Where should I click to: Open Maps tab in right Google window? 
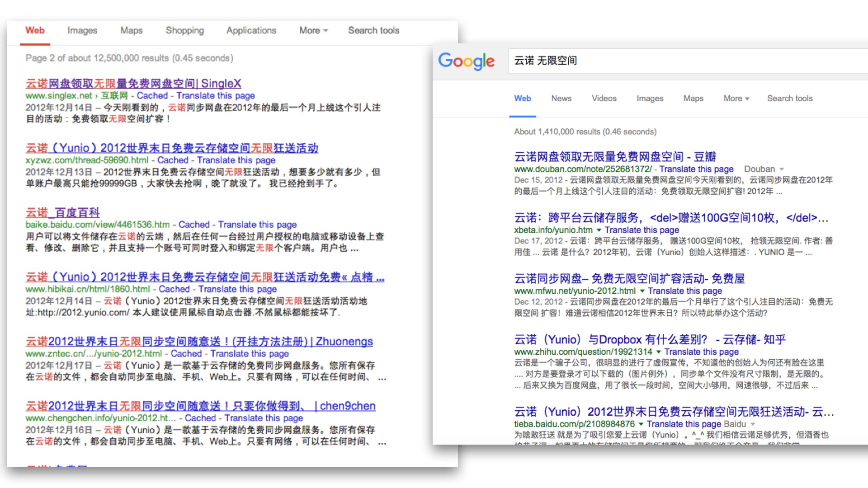[x=693, y=98]
